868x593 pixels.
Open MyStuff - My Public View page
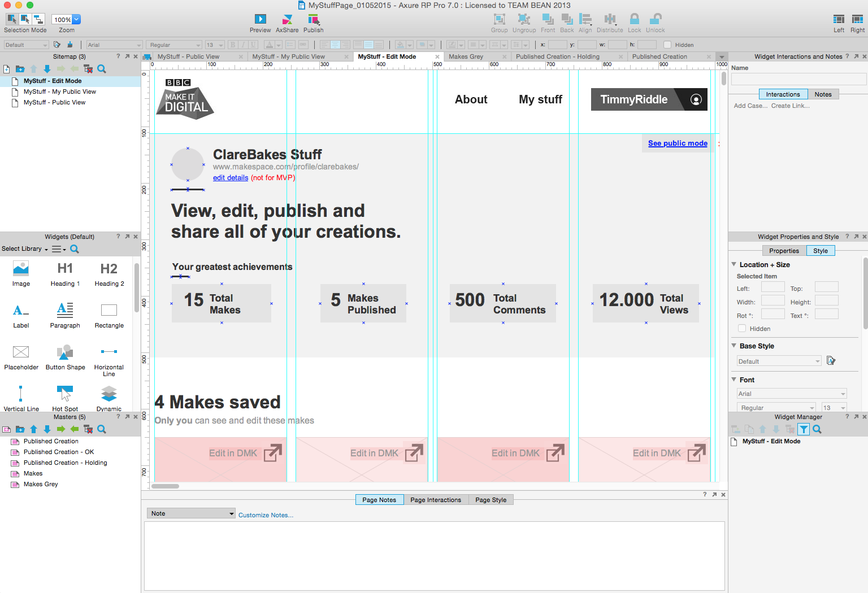click(59, 91)
